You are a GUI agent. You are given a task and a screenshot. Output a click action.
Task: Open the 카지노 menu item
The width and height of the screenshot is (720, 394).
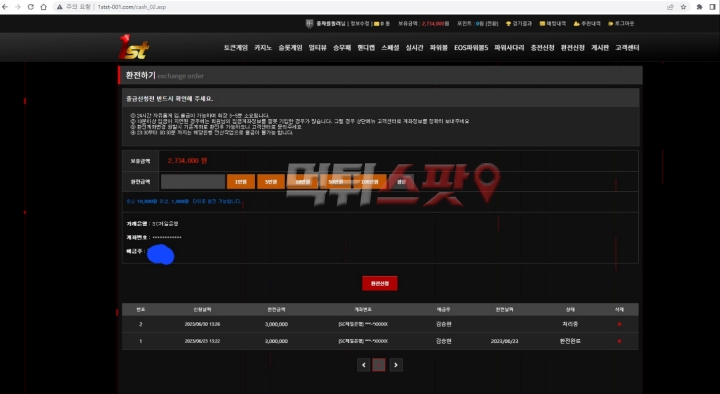pos(263,48)
